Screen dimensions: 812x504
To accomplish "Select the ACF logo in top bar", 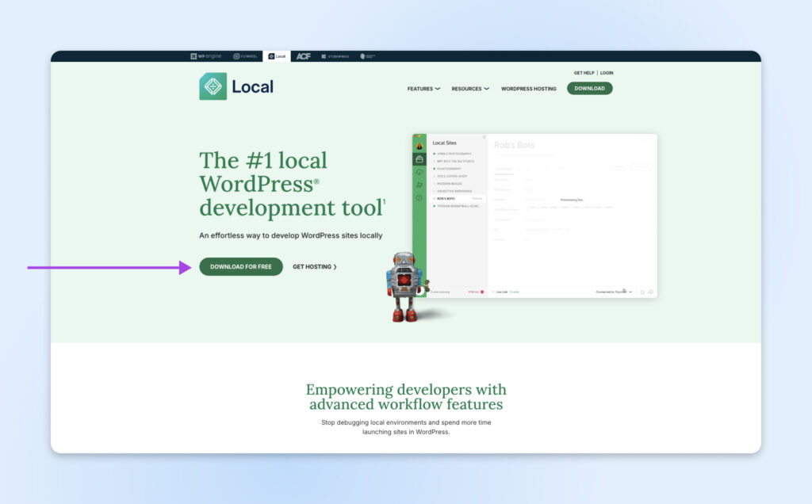I will click(304, 56).
